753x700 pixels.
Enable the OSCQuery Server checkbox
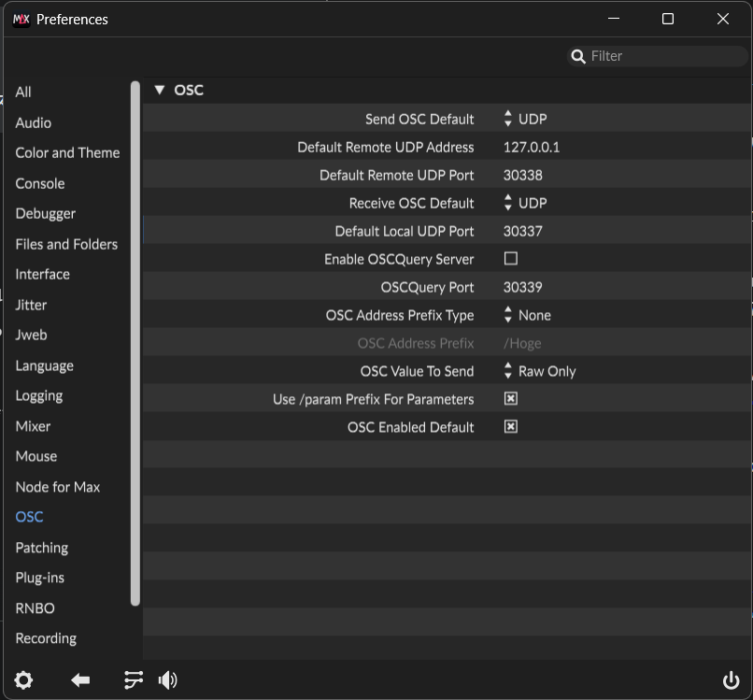point(510,259)
